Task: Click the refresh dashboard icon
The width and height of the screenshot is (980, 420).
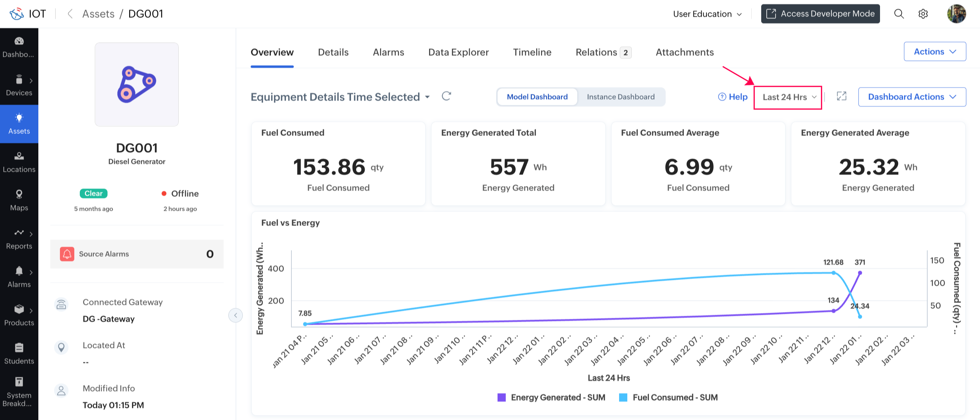Action: [446, 96]
